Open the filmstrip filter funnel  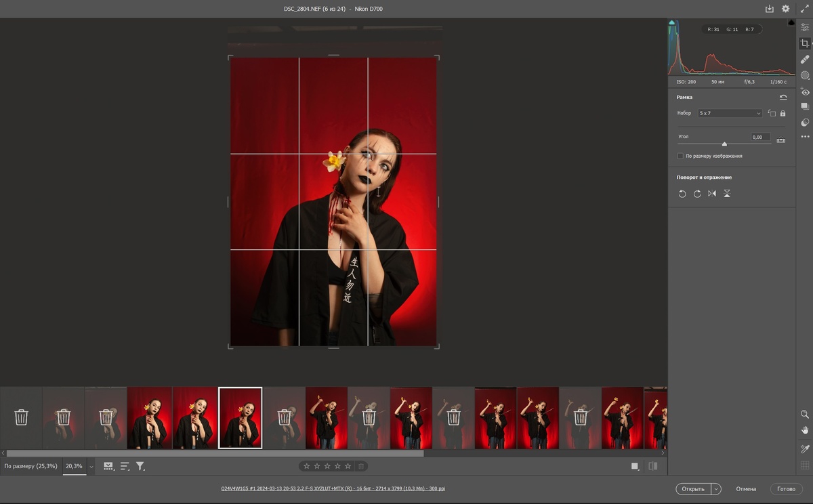[x=140, y=466]
